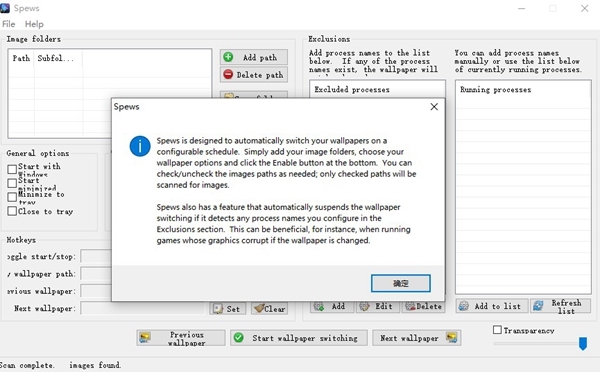Enable Start with Windows checkbox
The width and height of the screenshot is (600, 372).
pos(12,169)
